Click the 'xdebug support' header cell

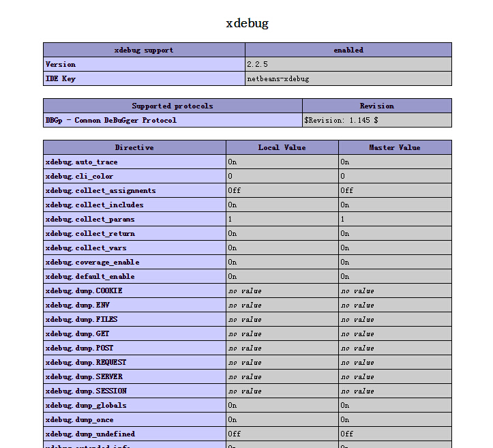[x=144, y=50]
